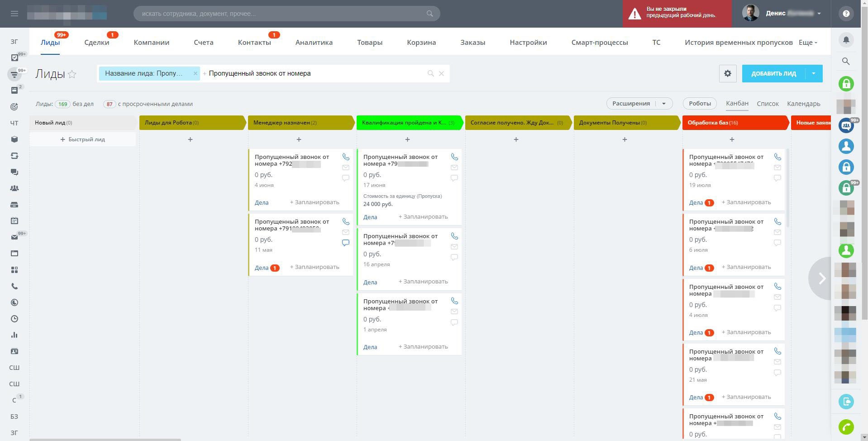Open the Еще menu in navigation
868x441 pixels.
click(x=808, y=43)
